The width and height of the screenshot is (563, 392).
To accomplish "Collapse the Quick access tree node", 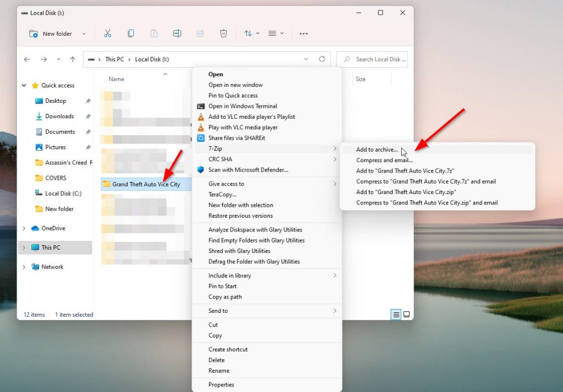I will [24, 85].
